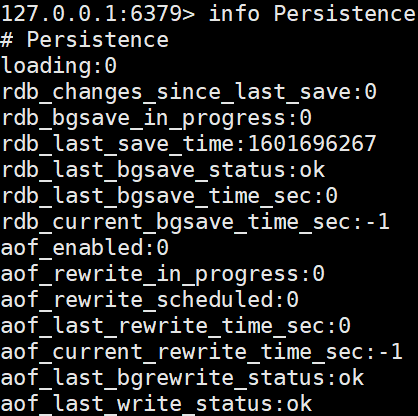Click the loading:0 line
The height and width of the screenshot is (416, 418).
tap(59, 66)
